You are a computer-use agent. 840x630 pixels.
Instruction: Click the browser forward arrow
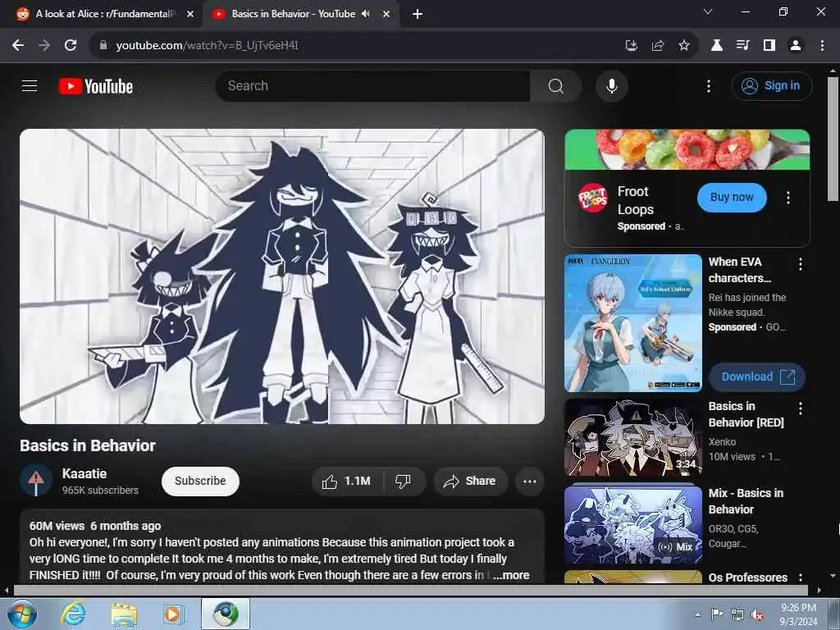[44, 46]
